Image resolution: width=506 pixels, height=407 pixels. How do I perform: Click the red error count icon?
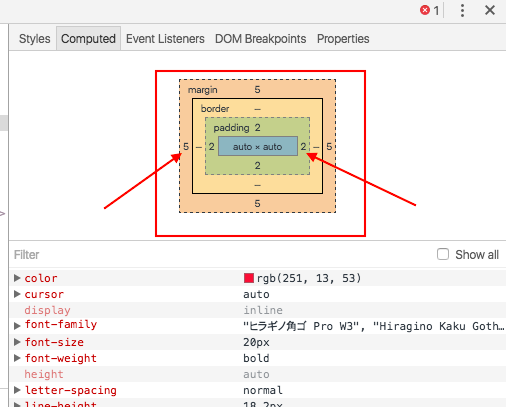pos(425,10)
